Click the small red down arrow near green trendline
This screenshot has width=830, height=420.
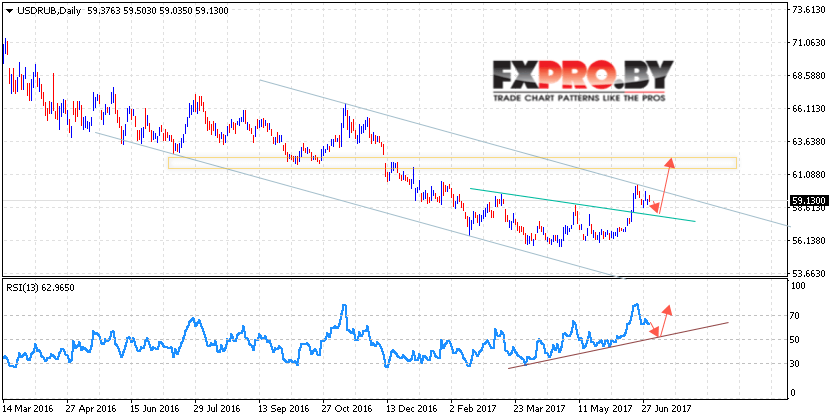click(654, 207)
